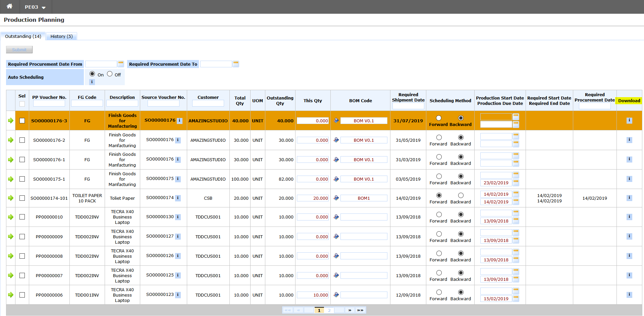Image resolution: width=644 pixels, height=316 pixels.
Task: Open info for source voucher SO00000130
Action: coord(178,217)
